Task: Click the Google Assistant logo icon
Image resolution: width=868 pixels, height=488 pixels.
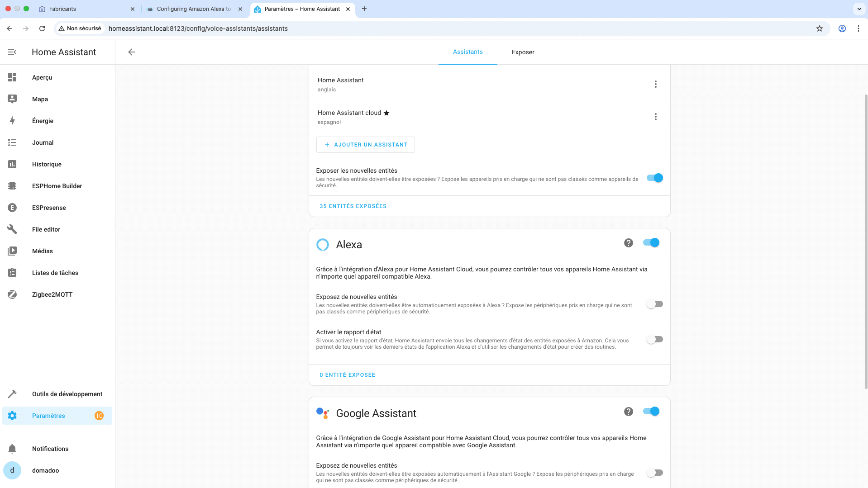Action: point(323,413)
